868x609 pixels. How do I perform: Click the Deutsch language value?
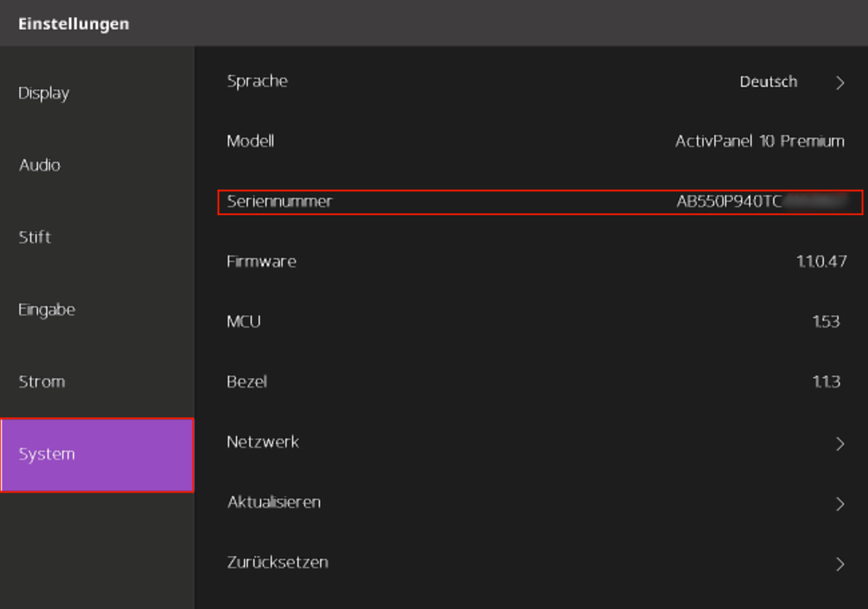pyautogui.click(x=768, y=82)
